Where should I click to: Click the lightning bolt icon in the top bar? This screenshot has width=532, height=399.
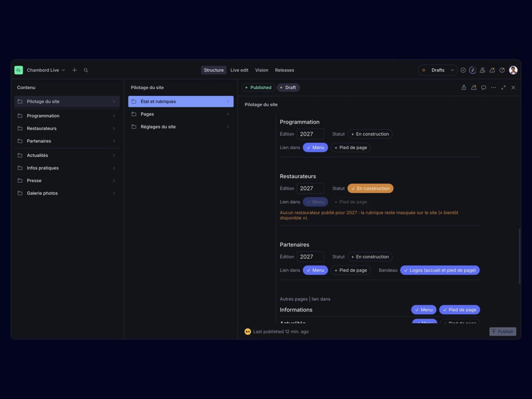pos(473,70)
